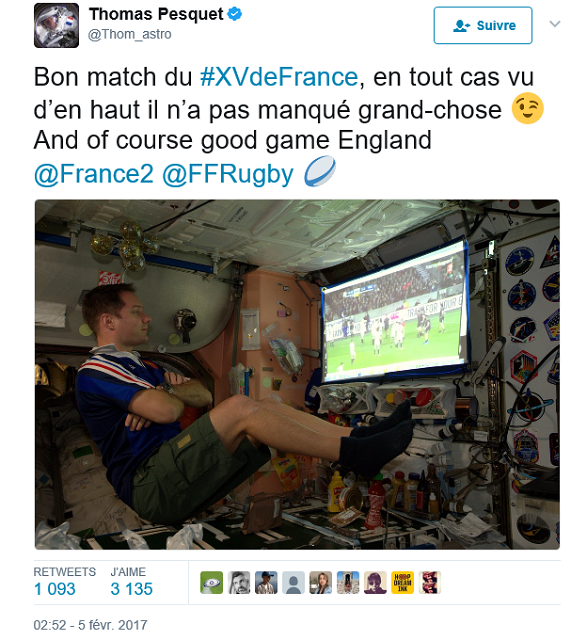The image size is (587, 640).
Task: Open the yellow Hoop Dream Ink avatar
Action: (402, 582)
